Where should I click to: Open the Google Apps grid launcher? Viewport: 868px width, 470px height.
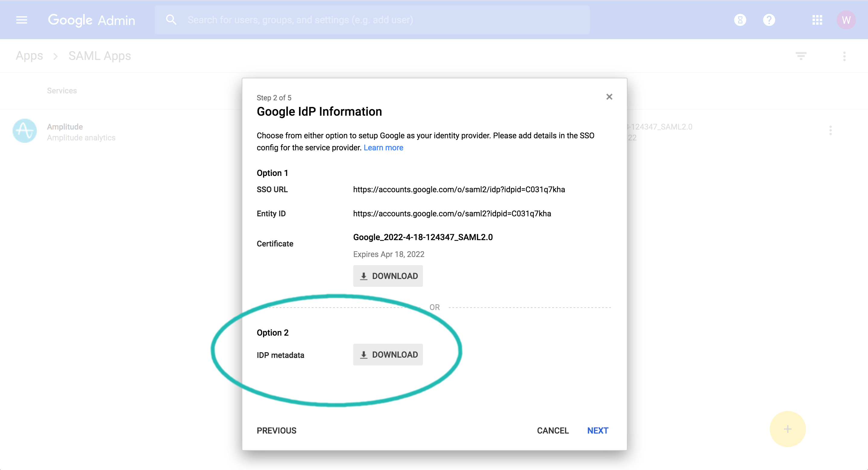point(818,20)
